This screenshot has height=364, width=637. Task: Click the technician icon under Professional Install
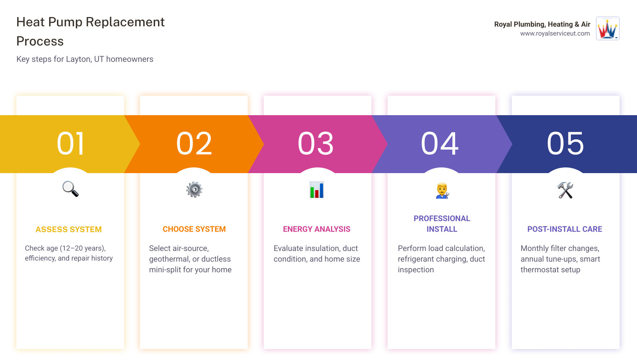click(441, 190)
